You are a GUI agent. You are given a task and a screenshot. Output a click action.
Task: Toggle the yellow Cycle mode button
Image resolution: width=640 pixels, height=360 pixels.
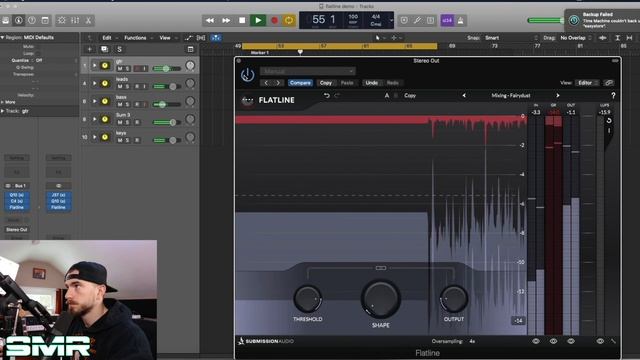point(289,20)
